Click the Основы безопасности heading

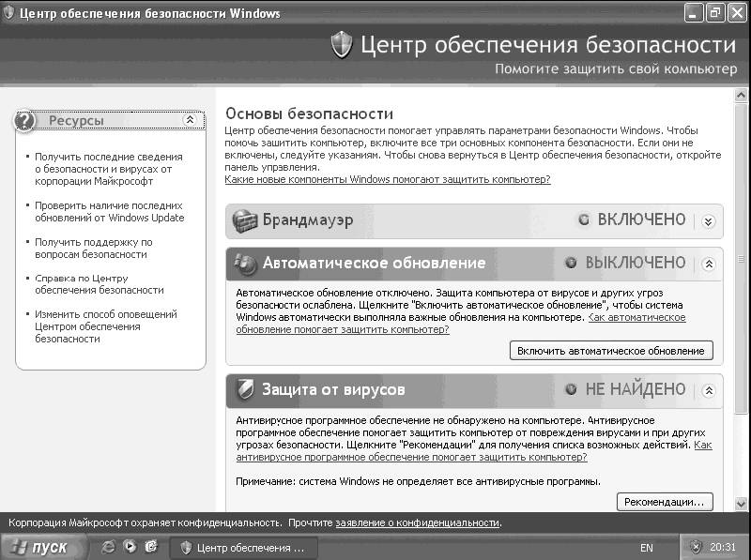click(309, 114)
